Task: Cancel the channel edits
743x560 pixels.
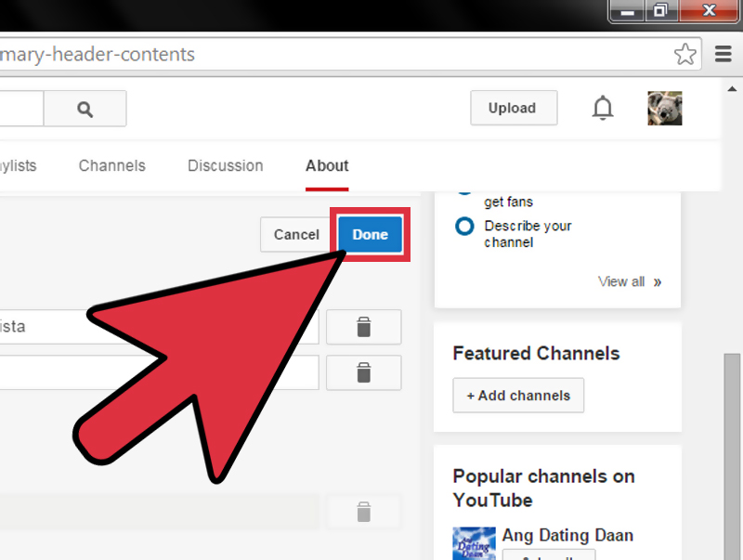Action: 297,235
